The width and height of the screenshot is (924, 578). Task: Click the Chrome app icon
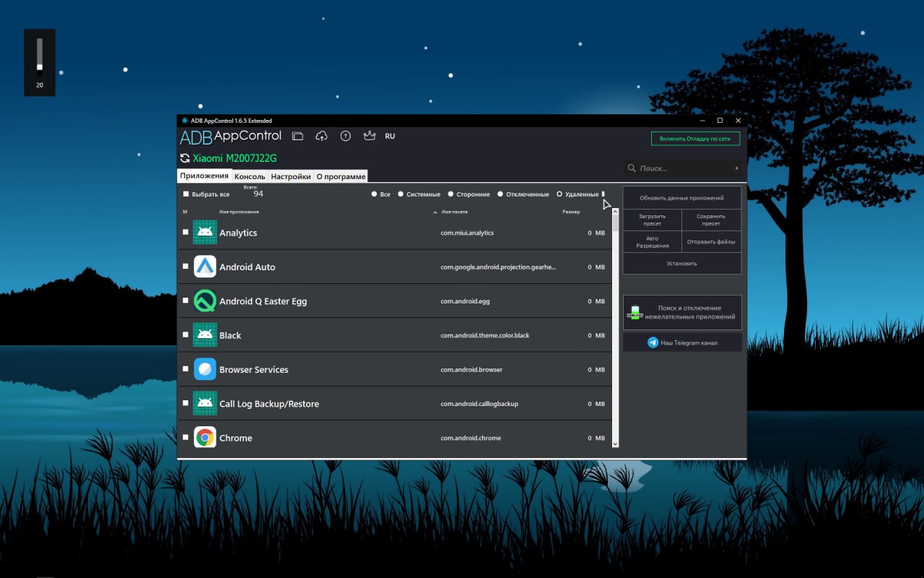205,438
